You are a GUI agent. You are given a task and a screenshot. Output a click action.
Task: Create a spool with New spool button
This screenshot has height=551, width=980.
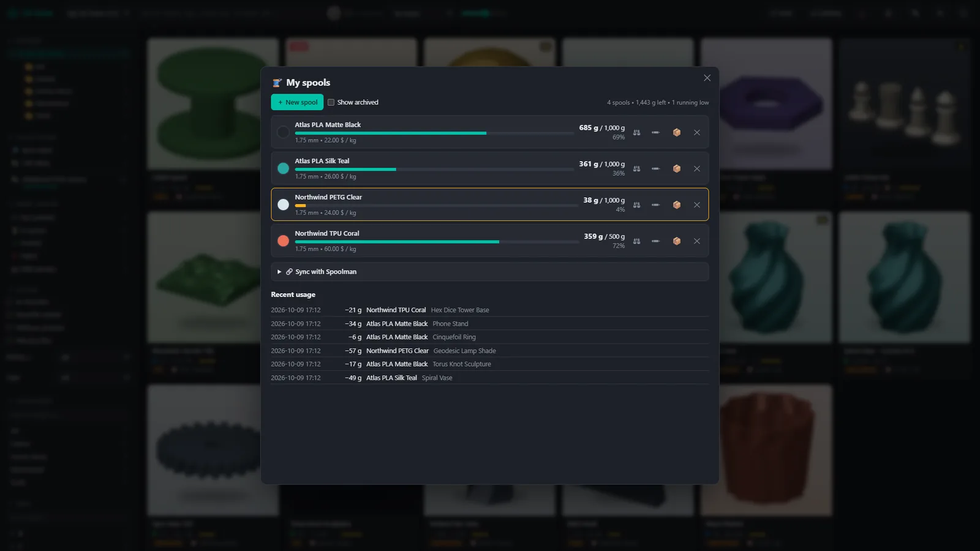(297, 102)
